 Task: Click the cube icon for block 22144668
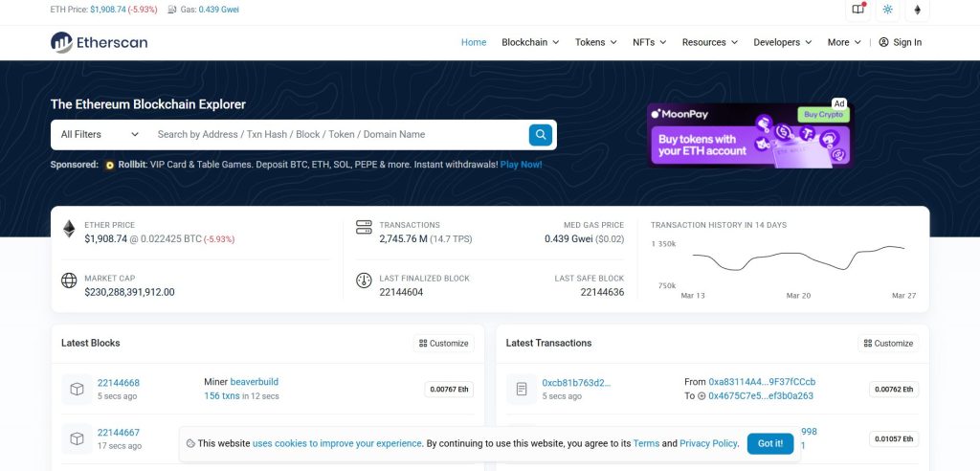77,389
